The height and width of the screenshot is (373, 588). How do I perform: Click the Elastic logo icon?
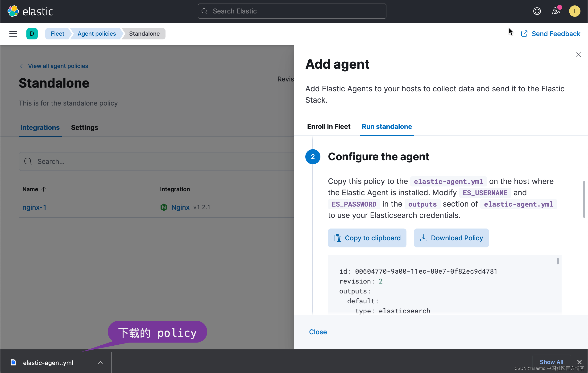click(13, 11)
